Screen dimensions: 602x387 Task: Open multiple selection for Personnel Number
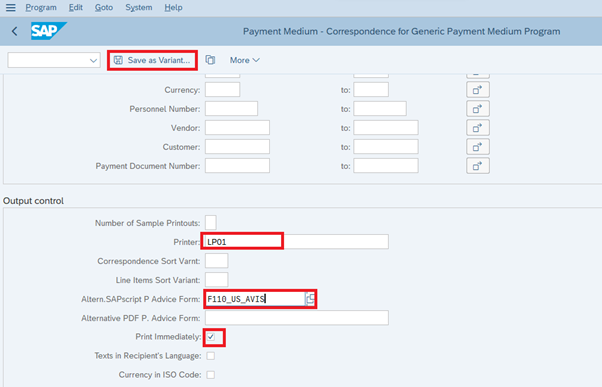478,109
